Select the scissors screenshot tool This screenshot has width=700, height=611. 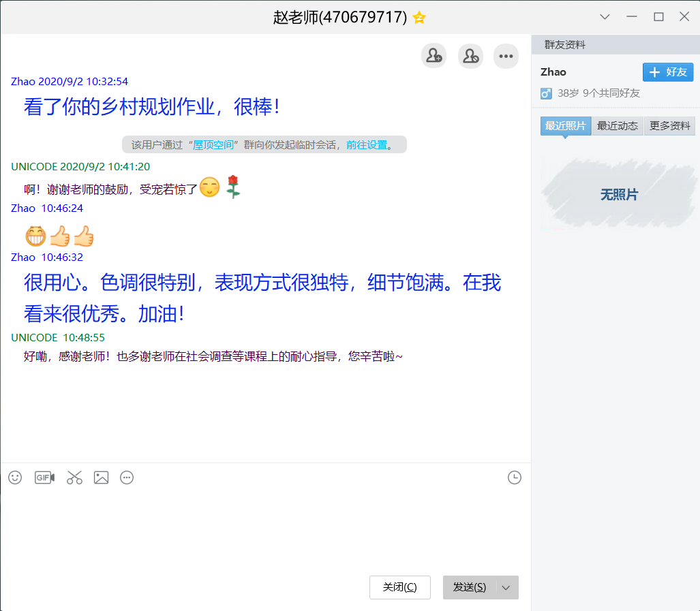coord(74,477)
